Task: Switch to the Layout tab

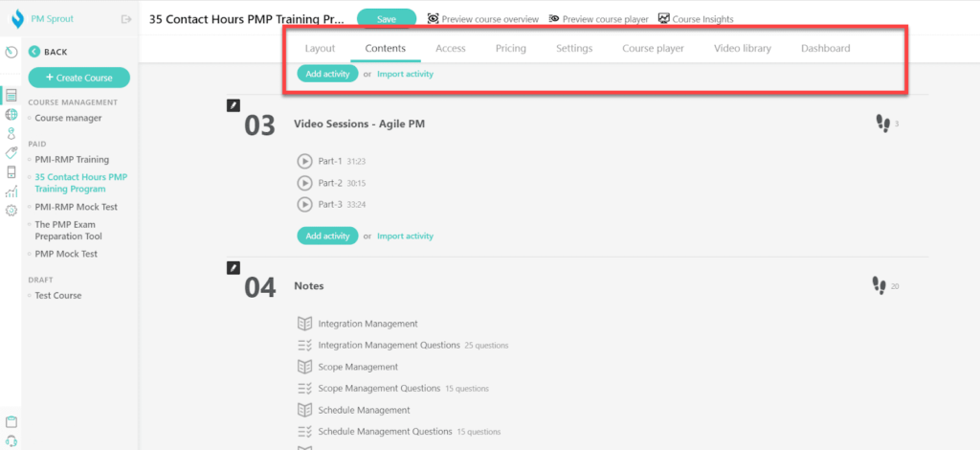Action: point(320,48)
